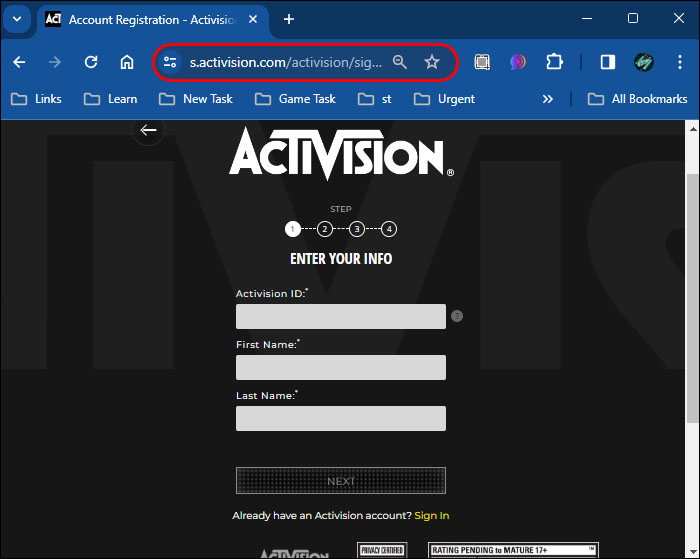Open the New Task bookmark folder
This screenshot has width=700, height=559.
tap(196, 99)
